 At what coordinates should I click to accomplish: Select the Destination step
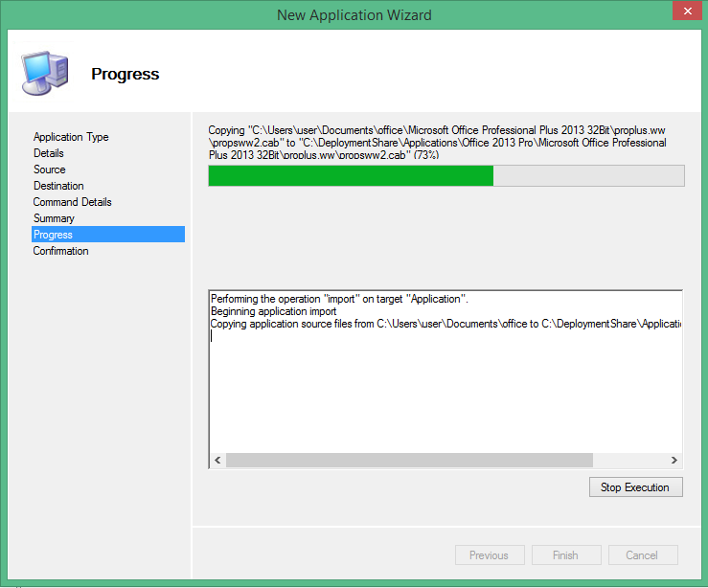coord(58,186)
